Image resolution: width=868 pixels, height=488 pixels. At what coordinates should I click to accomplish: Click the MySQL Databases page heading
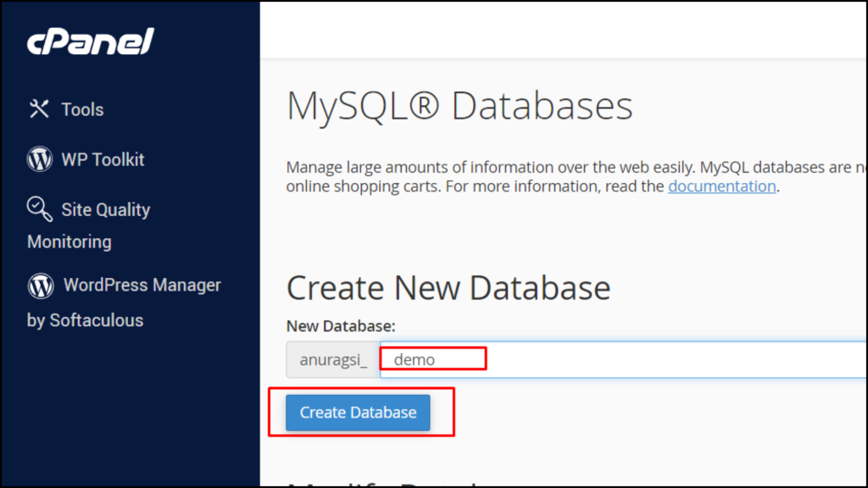pos(459,105)
